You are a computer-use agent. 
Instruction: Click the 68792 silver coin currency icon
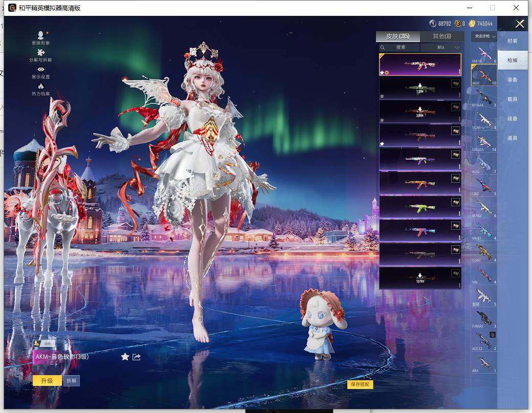433,24
